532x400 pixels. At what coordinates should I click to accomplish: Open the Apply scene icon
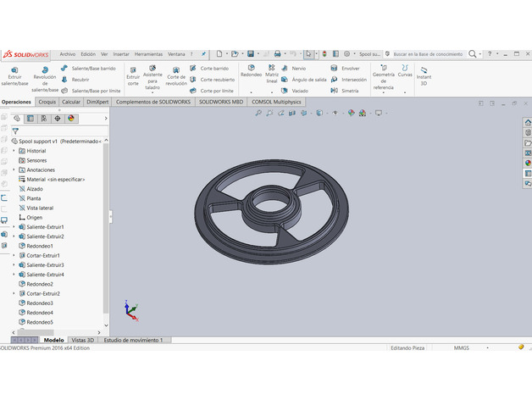click(363, 113)
